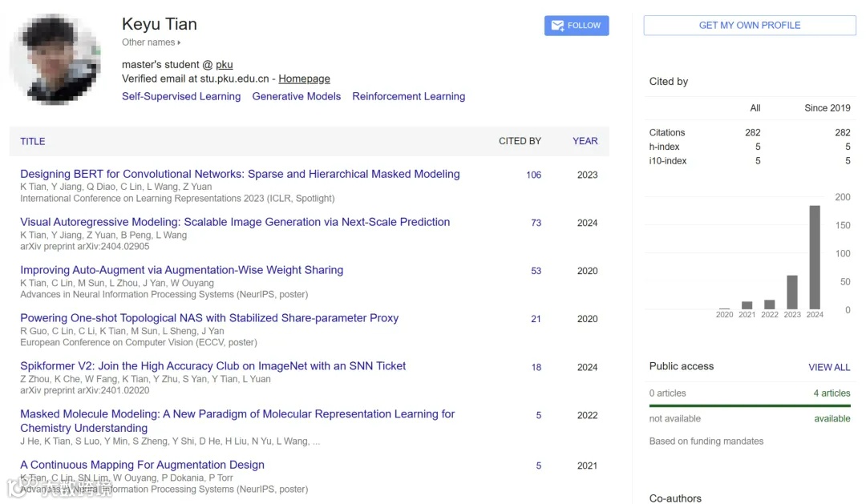Sort publications by YEAR column

pyautogui.click(x=585, y=141)
